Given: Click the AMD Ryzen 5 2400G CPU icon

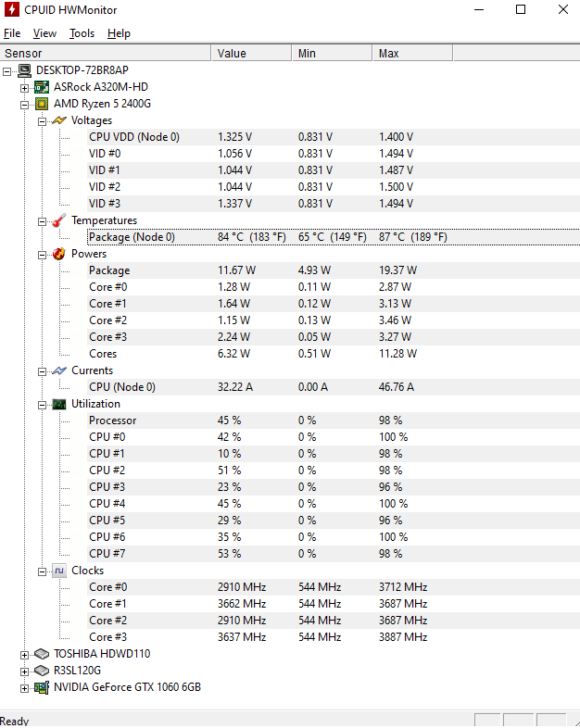Looking at the screenshot, I should 42,104.
